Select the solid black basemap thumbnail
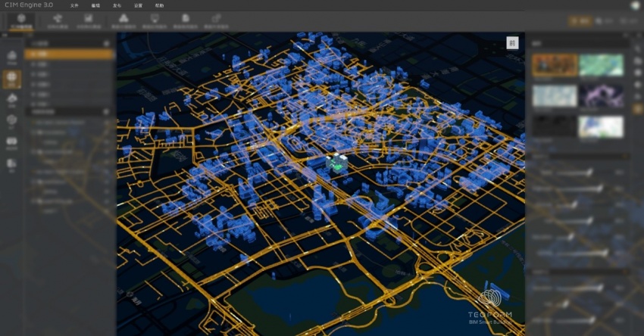 coord(555,126)
